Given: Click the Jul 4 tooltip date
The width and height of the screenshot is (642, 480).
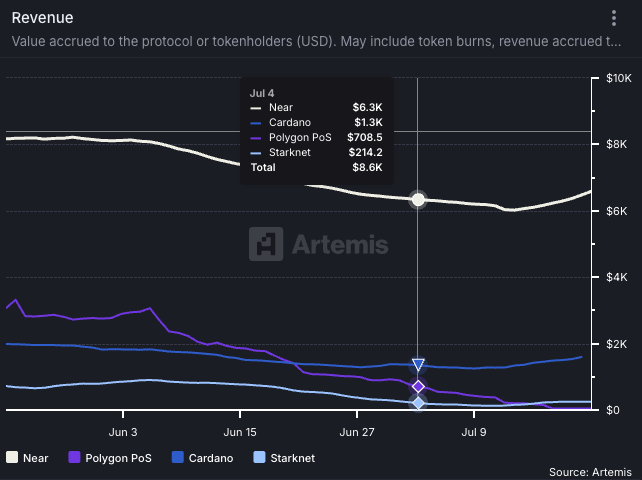Looking at the screenshot, I should 262,93.
